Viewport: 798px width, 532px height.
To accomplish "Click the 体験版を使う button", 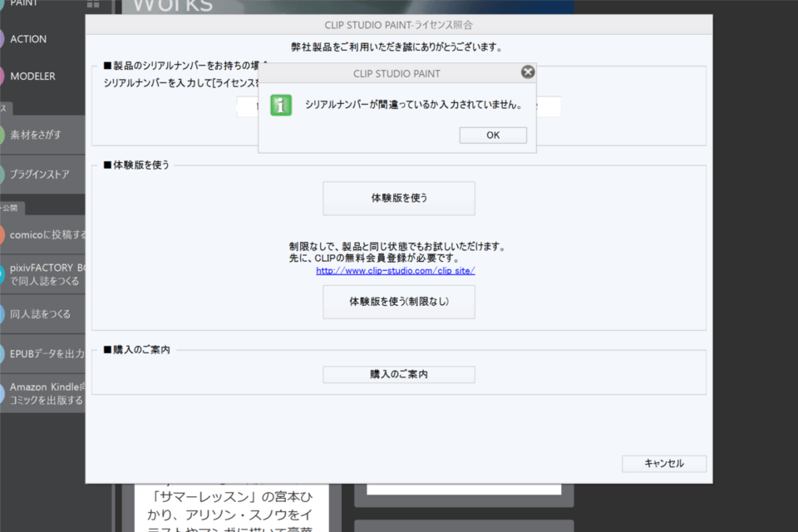I will point(398,198).
